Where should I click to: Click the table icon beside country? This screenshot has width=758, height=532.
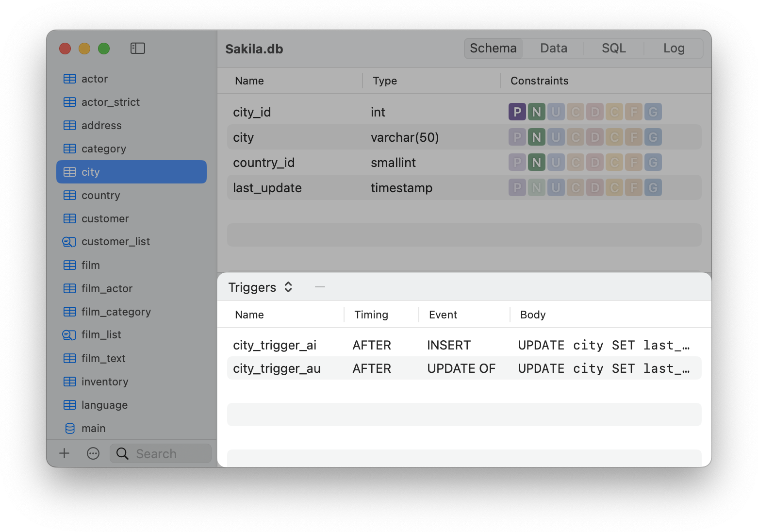coord(70,195)
